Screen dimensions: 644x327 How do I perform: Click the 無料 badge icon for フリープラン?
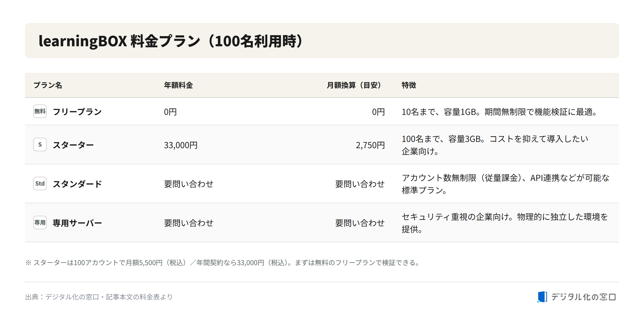[x=40, y=111]
